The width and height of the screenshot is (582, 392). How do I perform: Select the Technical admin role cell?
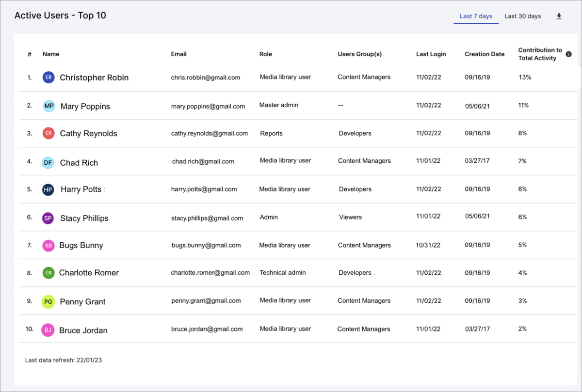tap(283, 273)
